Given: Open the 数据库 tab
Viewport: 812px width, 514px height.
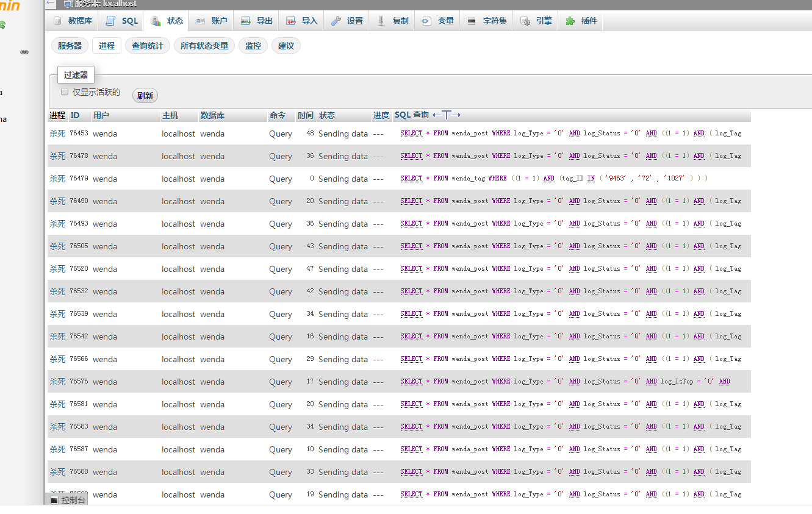Looking at the screenshot, I should (x=73, y=21).
